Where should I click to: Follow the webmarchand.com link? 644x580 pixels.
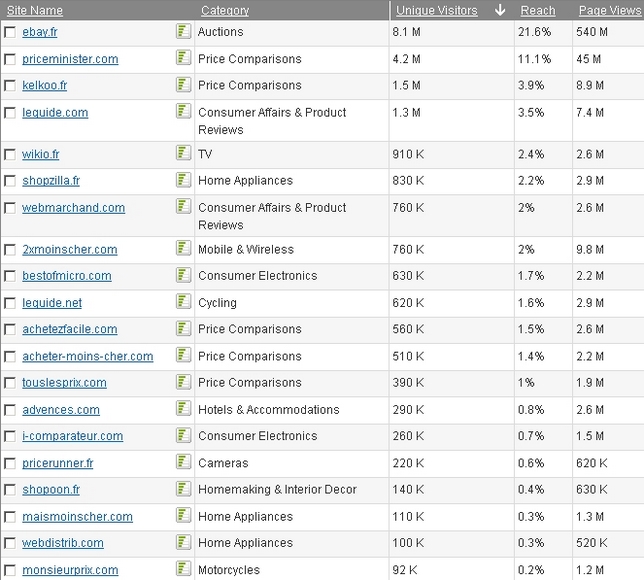pos(74,208)
